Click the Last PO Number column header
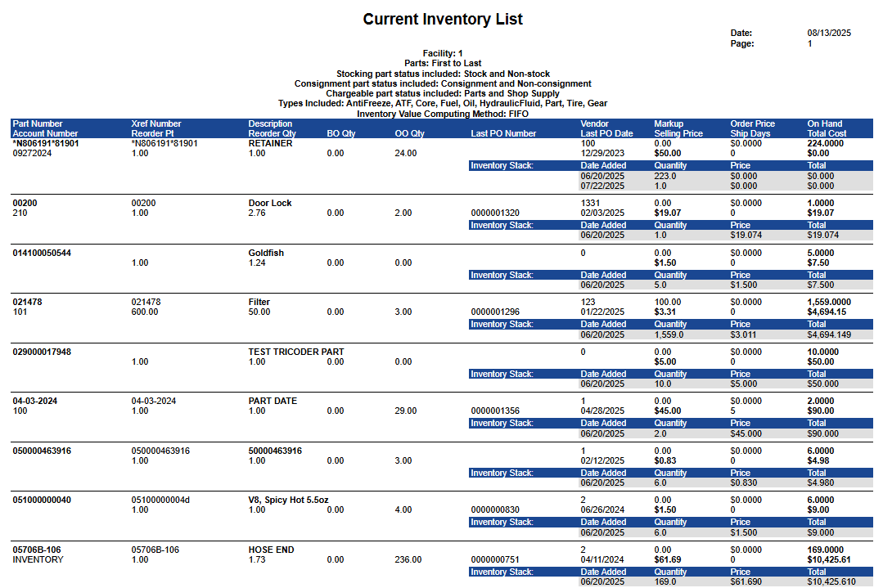Viewport: 883px width, 588px height. pyautogui.click(x=503, y=134)
